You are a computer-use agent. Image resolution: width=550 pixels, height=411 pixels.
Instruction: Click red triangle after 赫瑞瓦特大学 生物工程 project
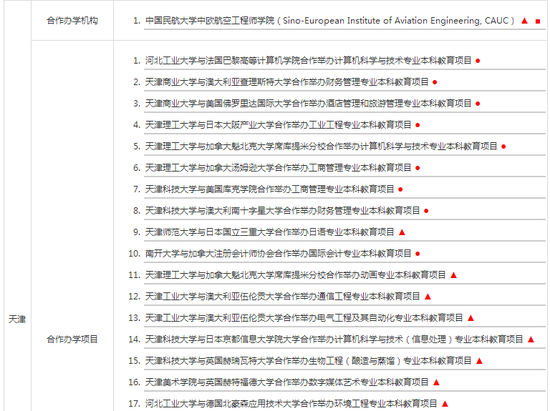click(479, 361)
